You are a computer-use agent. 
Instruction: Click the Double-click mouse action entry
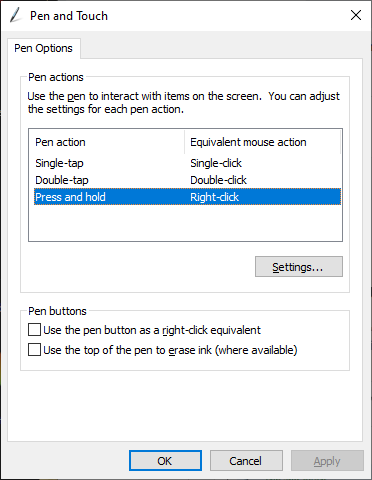(218, 180)
